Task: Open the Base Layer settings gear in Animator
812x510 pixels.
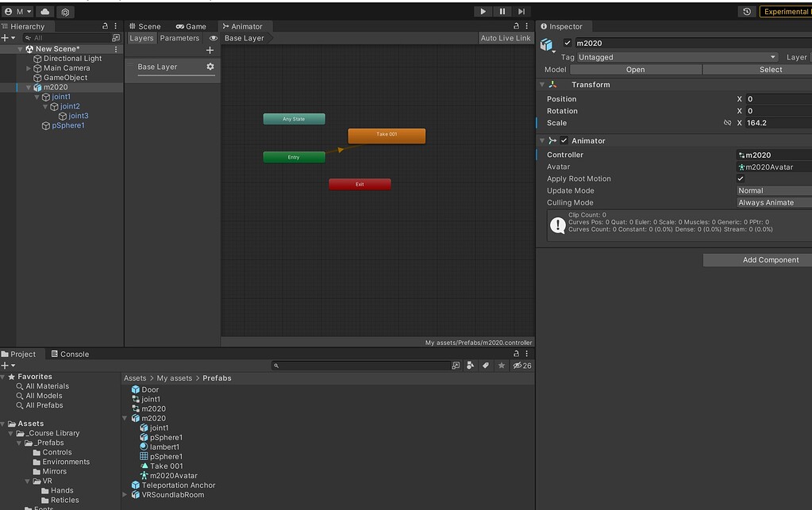Action: [210, 67]
